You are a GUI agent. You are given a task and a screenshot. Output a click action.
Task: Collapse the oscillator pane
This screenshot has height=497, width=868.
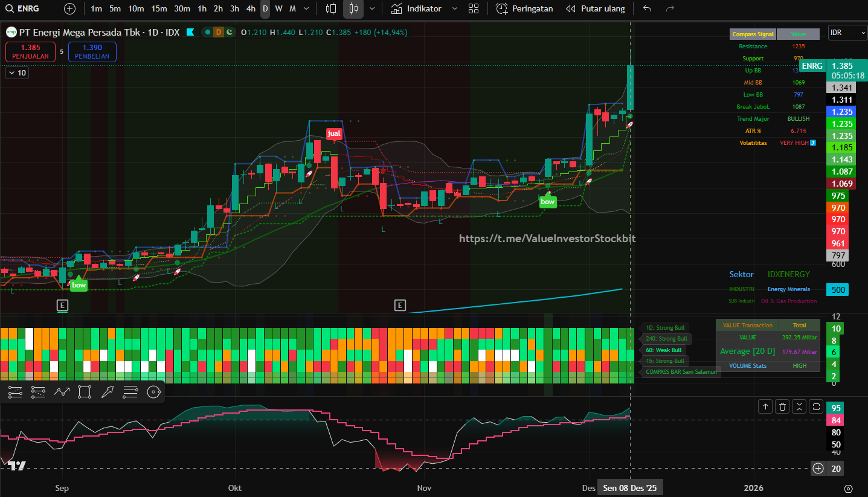[799, 406]
